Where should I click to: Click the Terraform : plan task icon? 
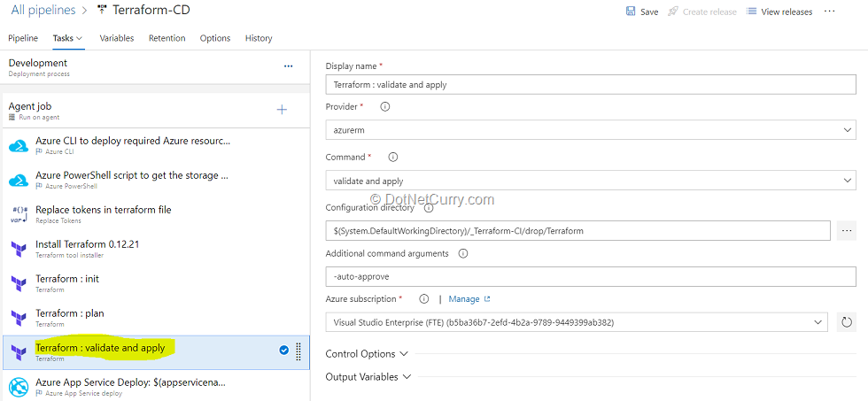pyautogui.click(x=19, y=318)
